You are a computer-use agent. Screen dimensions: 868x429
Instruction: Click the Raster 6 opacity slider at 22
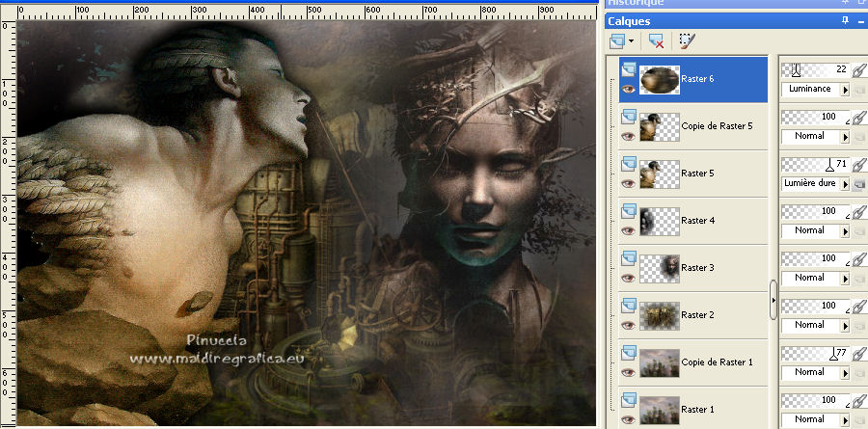[x=816, y=69]
